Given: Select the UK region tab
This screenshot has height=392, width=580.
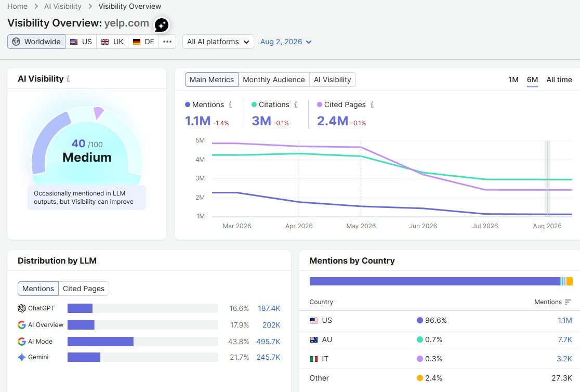Looking at the screenshot, I should click(x=112, y=42).
